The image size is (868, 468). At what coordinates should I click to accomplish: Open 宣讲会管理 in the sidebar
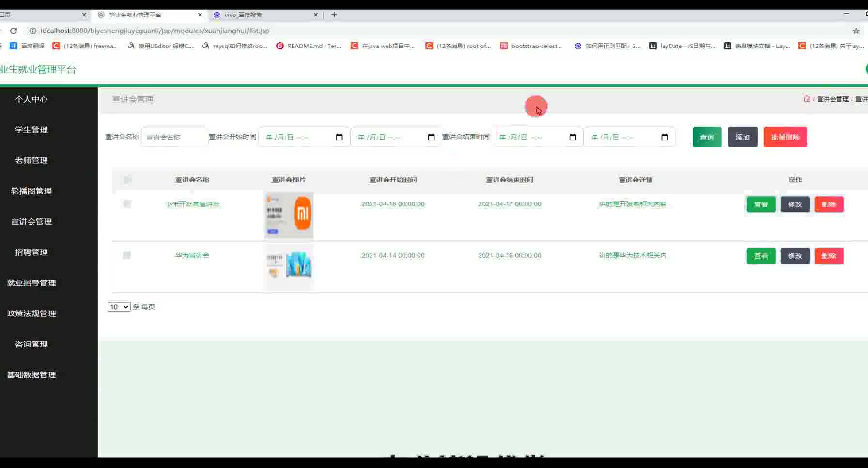click(31, 221)
